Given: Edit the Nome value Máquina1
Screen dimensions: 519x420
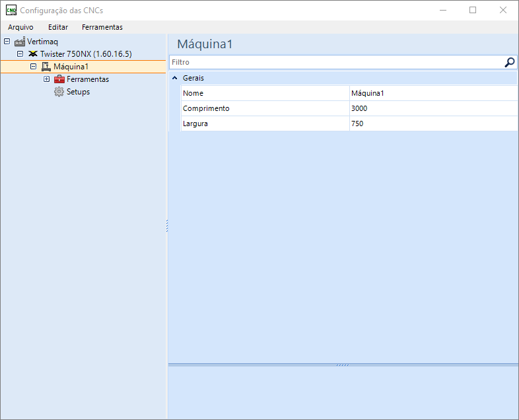Looking at the screenshot, I should 434,93.
